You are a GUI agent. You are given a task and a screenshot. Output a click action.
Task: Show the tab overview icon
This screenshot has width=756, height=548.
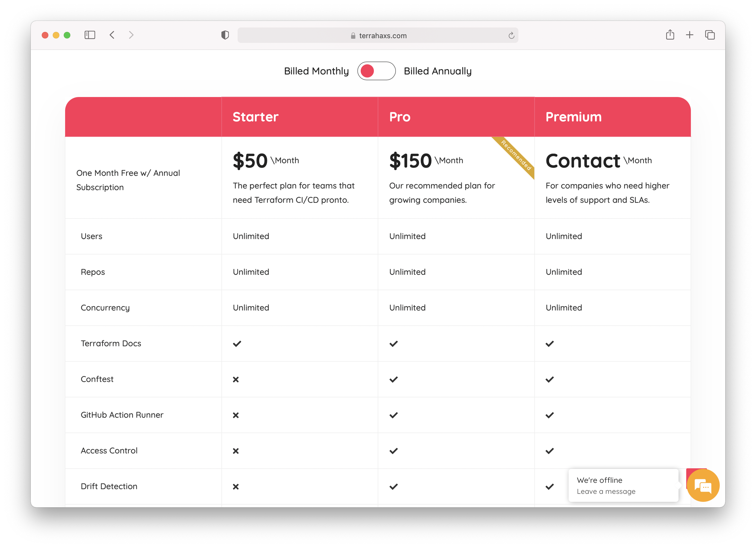[x=710, y=35]
